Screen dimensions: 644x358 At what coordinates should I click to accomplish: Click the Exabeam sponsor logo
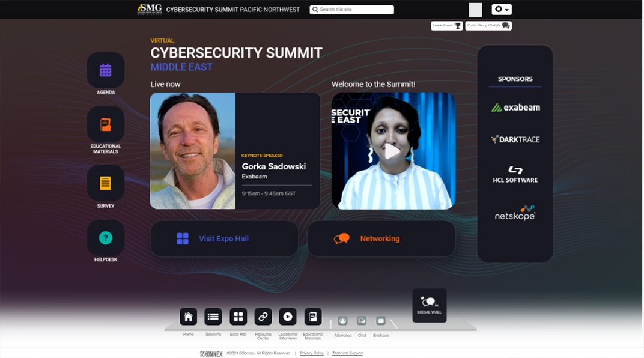coord(515,108)
